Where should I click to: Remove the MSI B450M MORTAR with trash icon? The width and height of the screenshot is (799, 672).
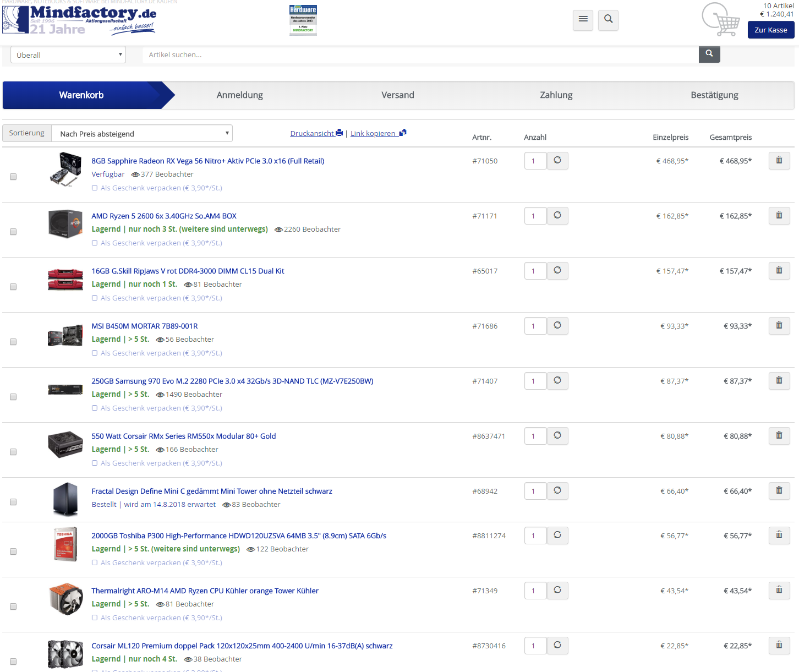[779, 325]
